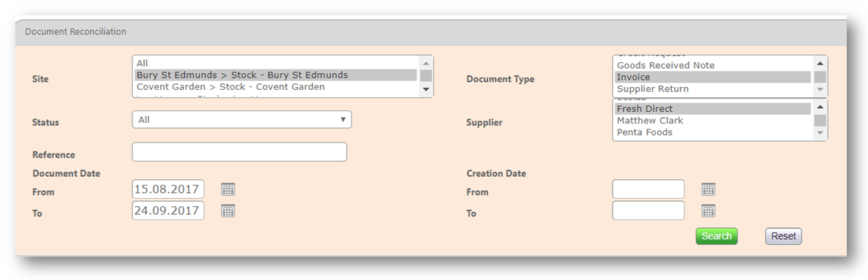Select 'All' in the Site list
This screenshot has width=868, height=280.
tap(276, 63)
